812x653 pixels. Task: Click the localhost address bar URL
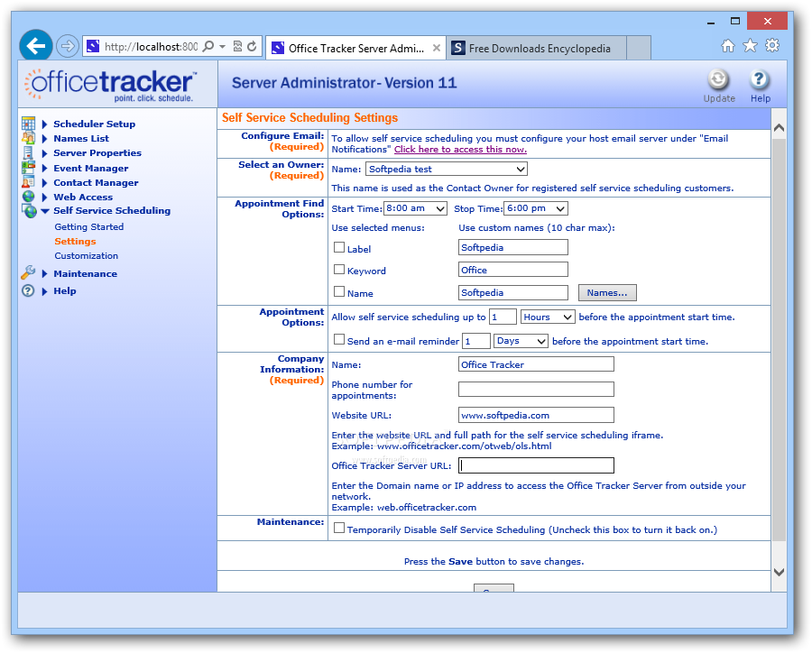(x=151, y=47)
